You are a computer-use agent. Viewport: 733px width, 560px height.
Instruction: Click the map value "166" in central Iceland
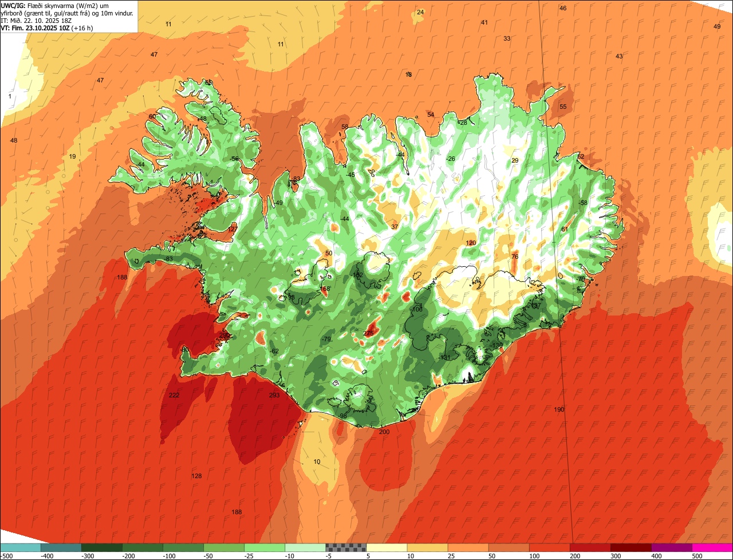[x=325, y=289]
